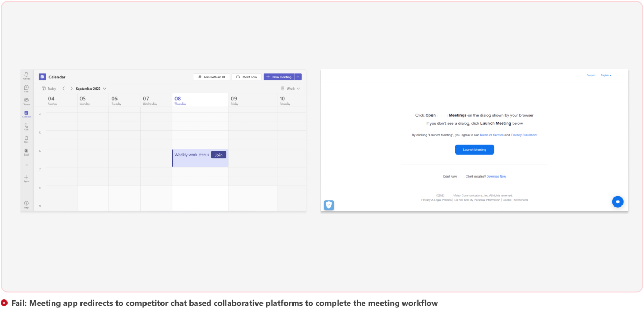The width and height of the screenshot is (644, 316).
Task: Open the Files section
Action: pos(26,138)
